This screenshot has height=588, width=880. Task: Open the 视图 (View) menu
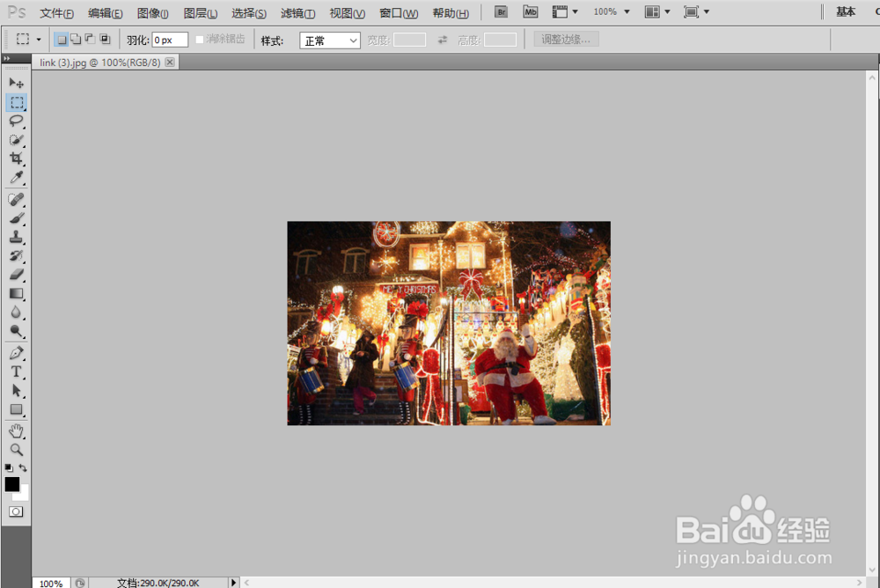[x=347, y=13]
